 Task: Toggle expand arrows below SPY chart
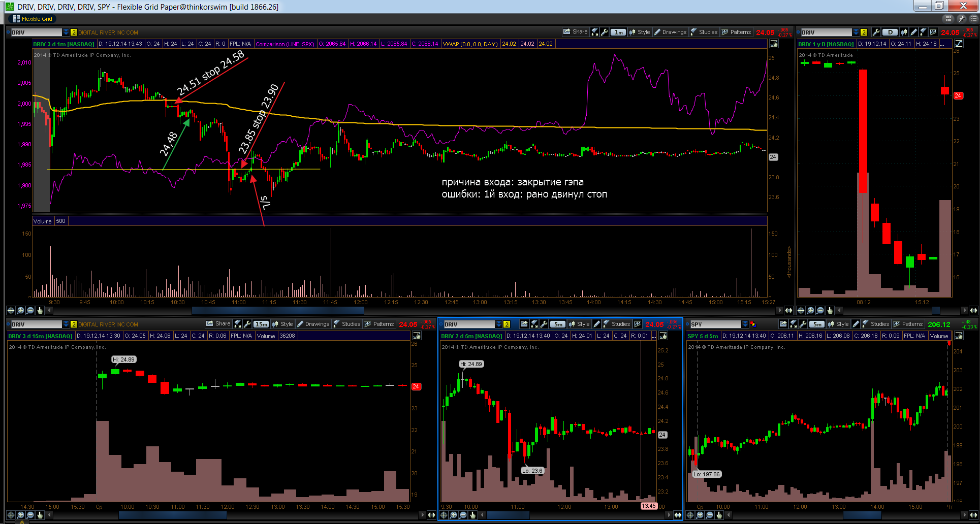973,515
